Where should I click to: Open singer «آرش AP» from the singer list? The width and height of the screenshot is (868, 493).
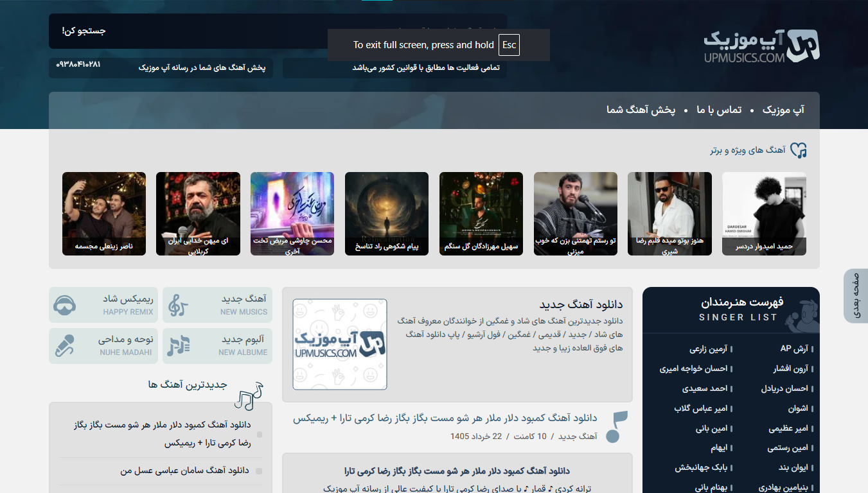pyautogui.click(x=794, y=349)
